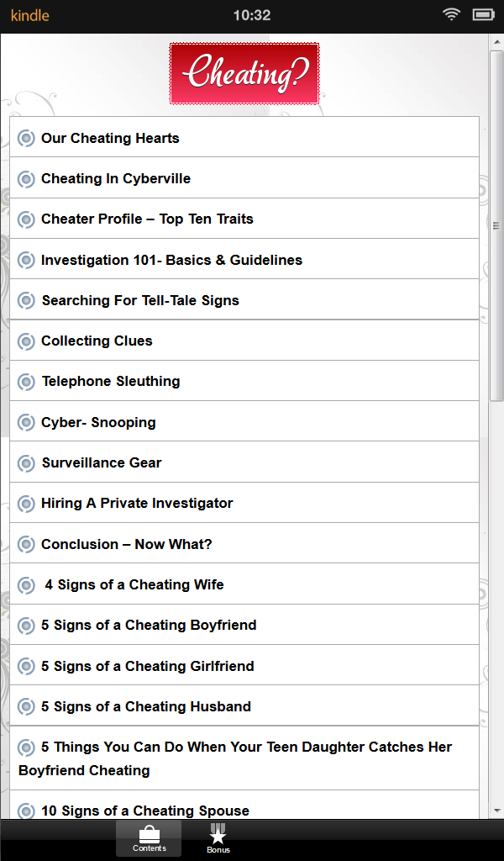504x861 pixels.
Task: Click the Cheating? logo banner
Action: tap(244, 74)
